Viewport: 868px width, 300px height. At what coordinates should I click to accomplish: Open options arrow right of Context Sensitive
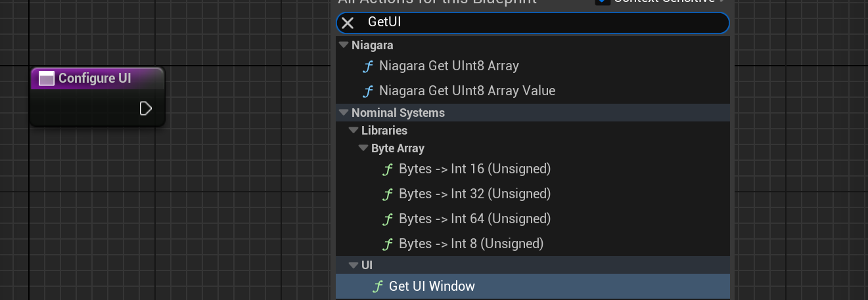pos(723,2)
